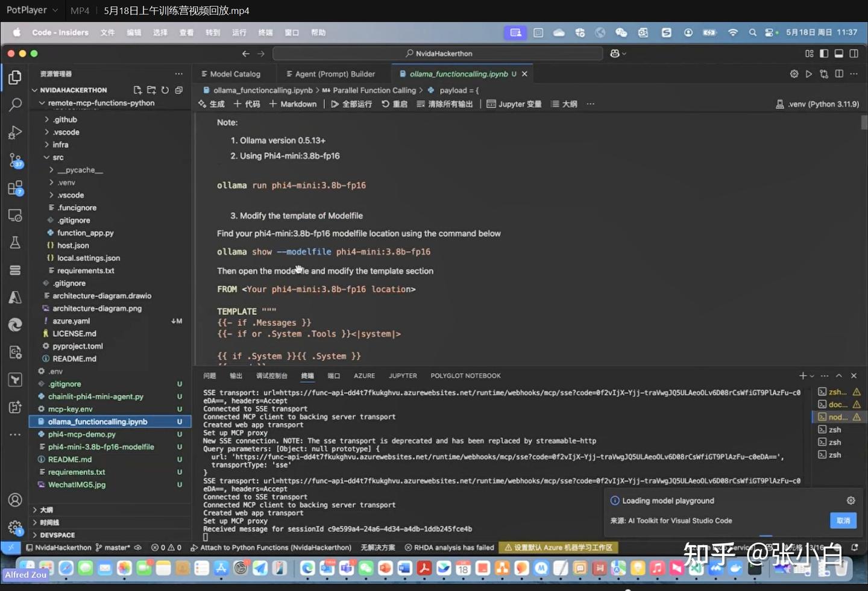Screen dimensions: 868x591
Task: Open notebook settings gear icon
Action: click(794, 74)
